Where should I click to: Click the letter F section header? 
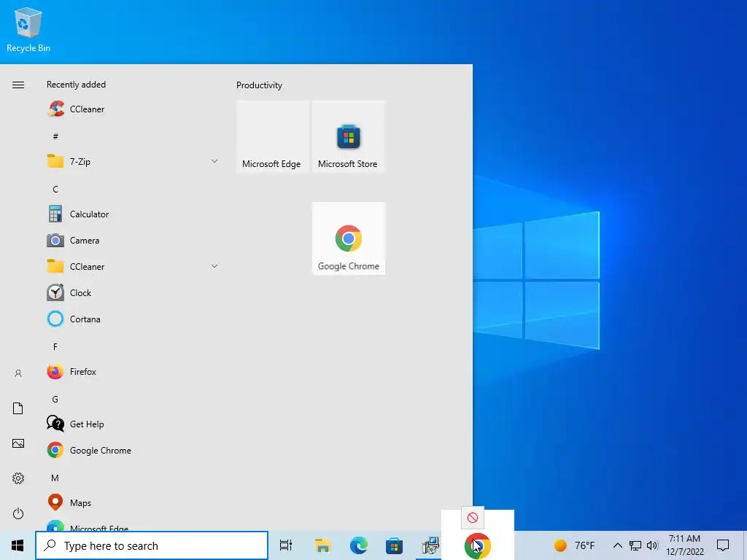(55, 346)
